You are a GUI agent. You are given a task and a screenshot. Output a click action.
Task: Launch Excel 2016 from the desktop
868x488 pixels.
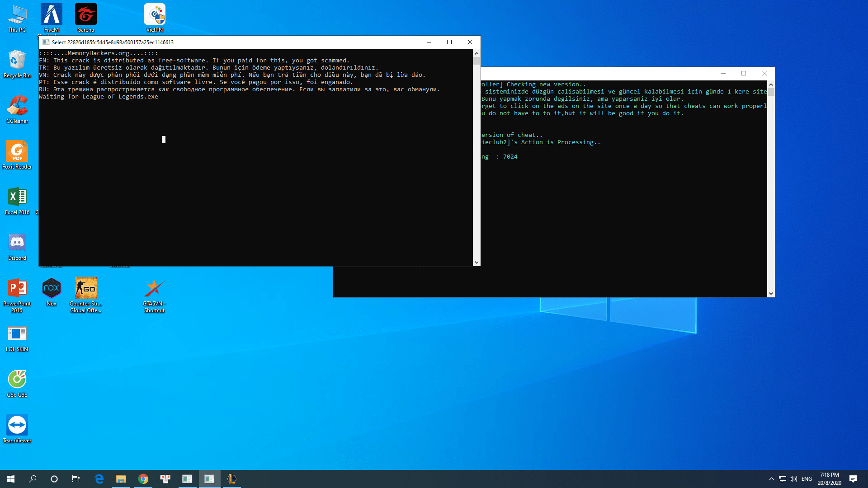pos(17,201)
